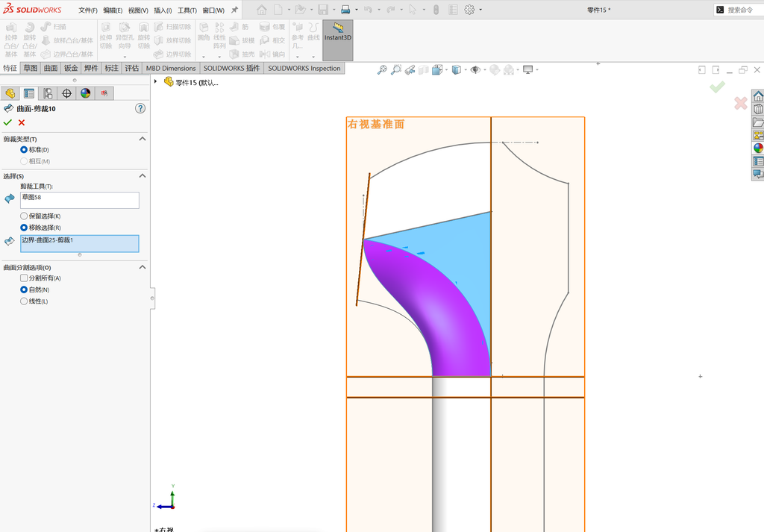
Task: Select the 自然(N) split option
Action: click(23, 290)
